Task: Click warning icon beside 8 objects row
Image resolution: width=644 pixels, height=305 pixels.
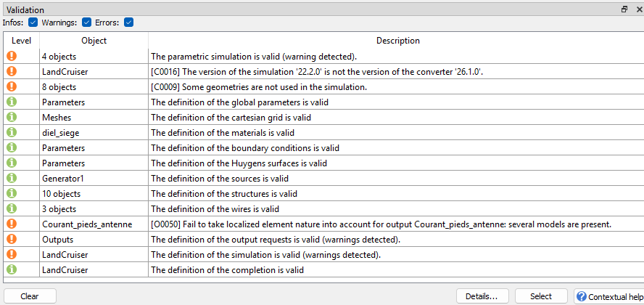Action: 12,86
